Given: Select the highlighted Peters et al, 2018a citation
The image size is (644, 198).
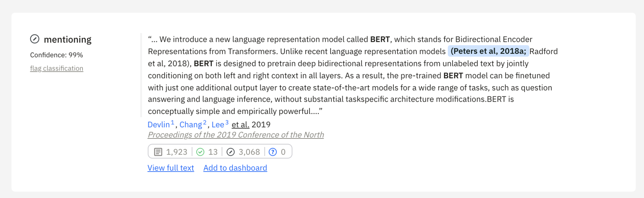Looking at the screenshot, I should tap(488, 51).
